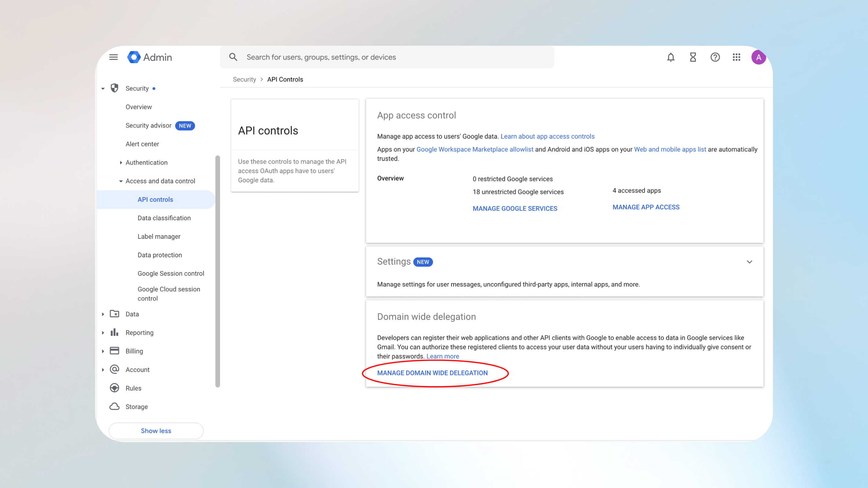Expand the Settings NEW panel chevron
The image size is (868, 488).
pyautogui.click(x=750, y=262)
